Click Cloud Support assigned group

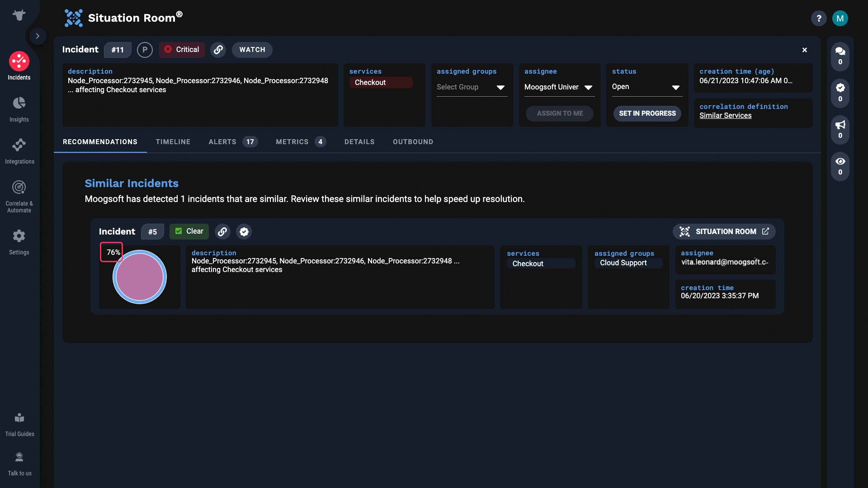pos(628,263)
